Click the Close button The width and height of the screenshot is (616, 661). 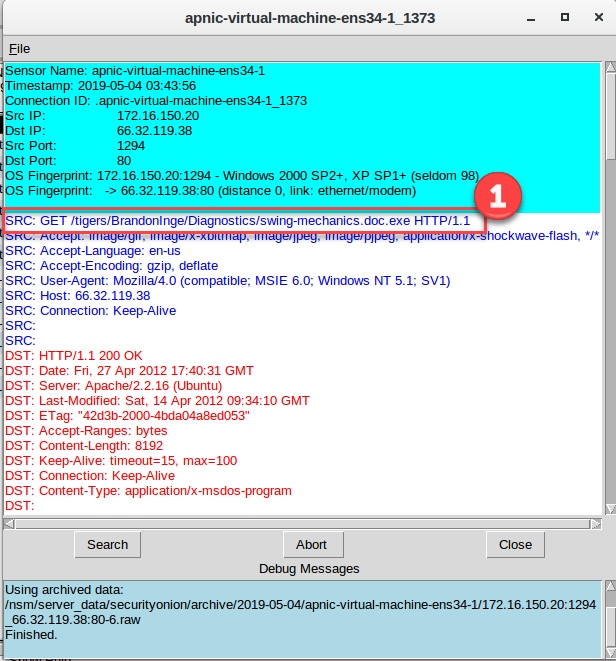(x=515, y=545)
